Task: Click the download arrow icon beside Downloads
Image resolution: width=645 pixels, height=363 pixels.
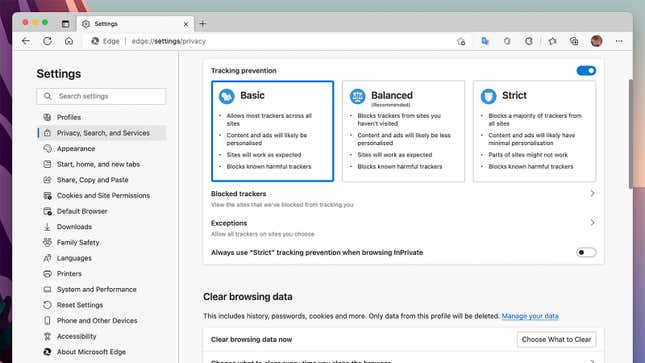Action: (x=47, y=227)
